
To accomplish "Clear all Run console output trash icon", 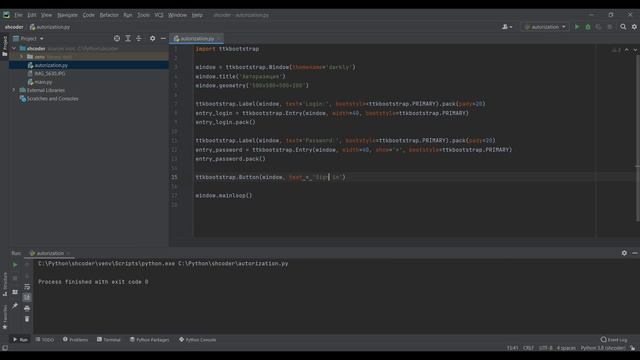I will (27, 319).
